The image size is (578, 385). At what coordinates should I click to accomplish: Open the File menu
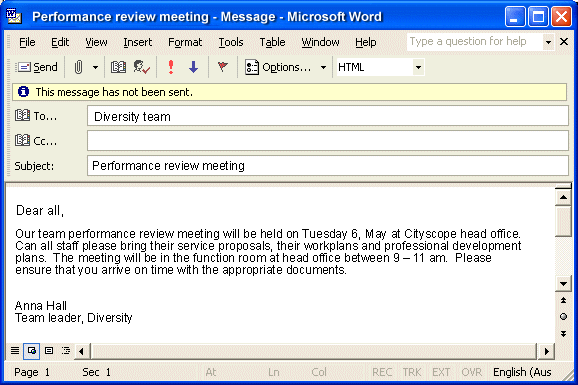(x=27, y=42)
